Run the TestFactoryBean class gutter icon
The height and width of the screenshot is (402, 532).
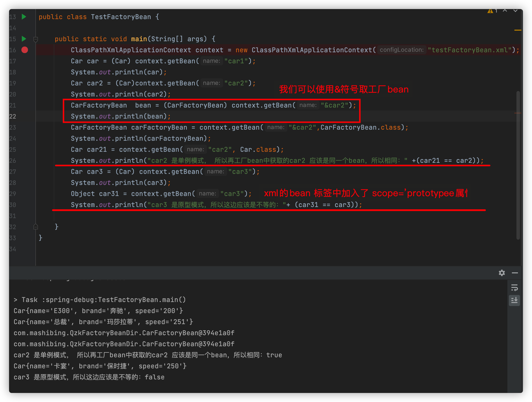[24, 17]
